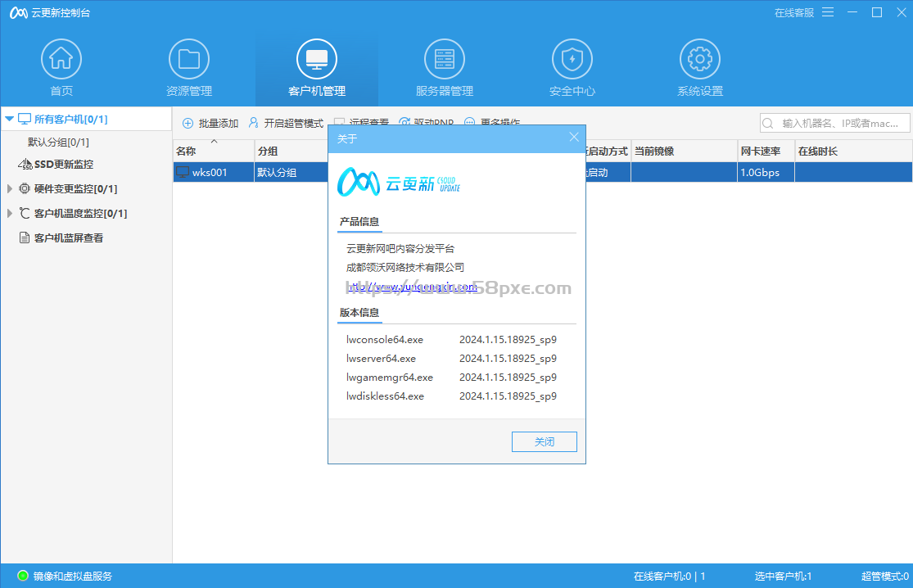Image resolution: width=913 pixels, height=588 pixels.
Task: Click the wks001 monitor icon
Action: click(183, 172)
